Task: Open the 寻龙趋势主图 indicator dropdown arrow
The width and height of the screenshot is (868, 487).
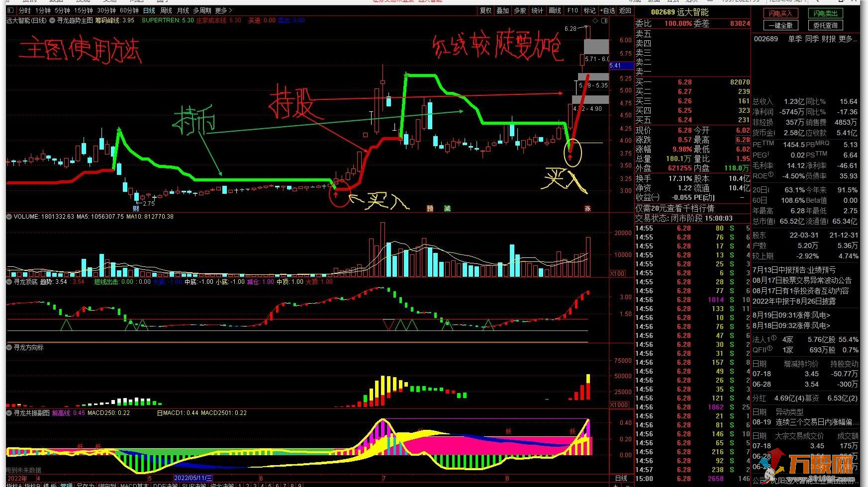Action: (52, 20)
